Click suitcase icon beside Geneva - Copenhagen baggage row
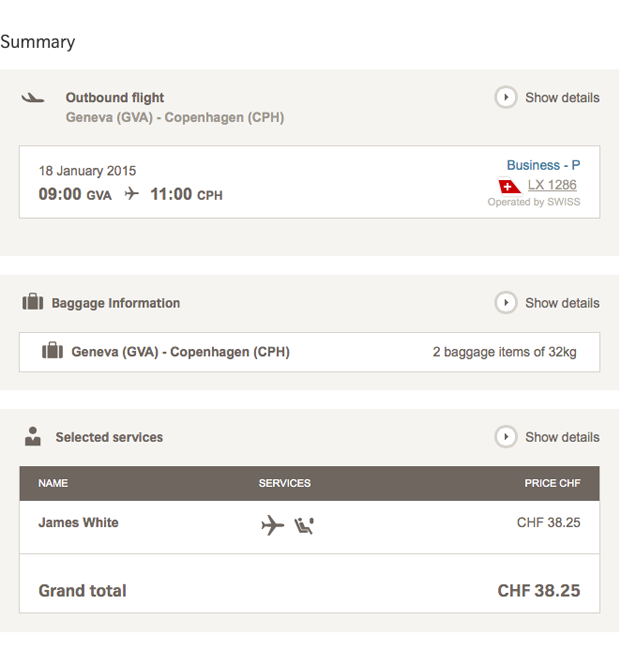The width and height of the screenshot is (621, 650). (53, 350)
